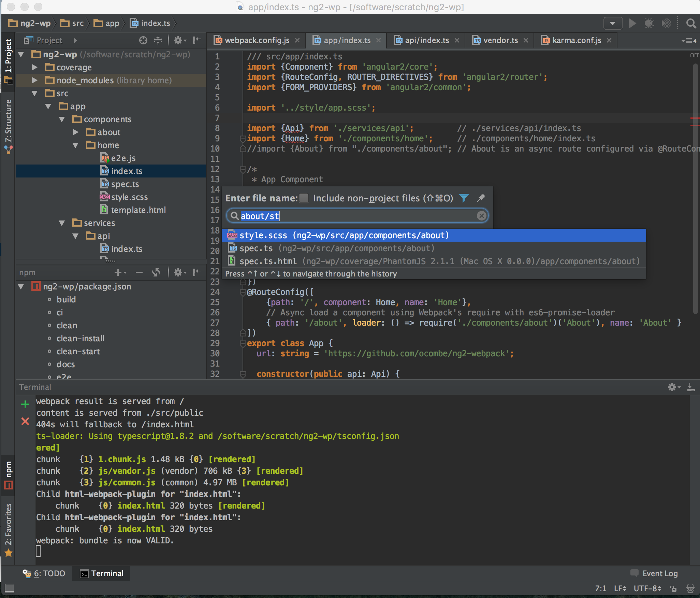Screen dimensions: 700x598
Task: Collapse the components folder
Action: 62,119
